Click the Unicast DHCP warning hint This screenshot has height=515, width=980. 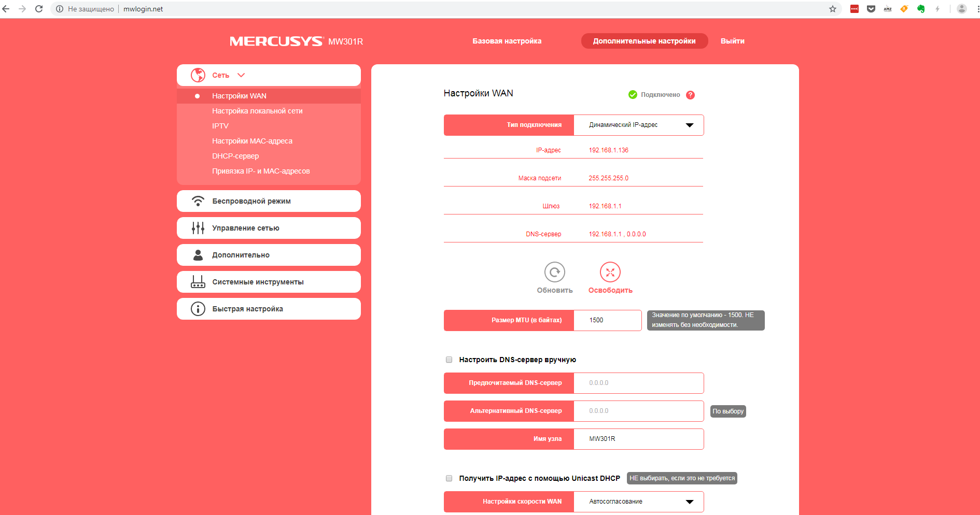coord(682,478)
